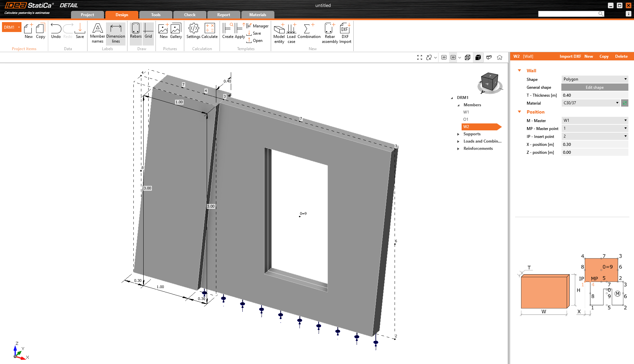Click the T - Thickness input field

pos(594,95)
